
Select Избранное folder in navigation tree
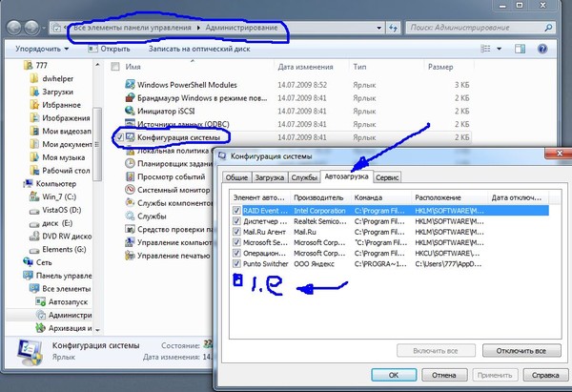click(x=55, y=105)
